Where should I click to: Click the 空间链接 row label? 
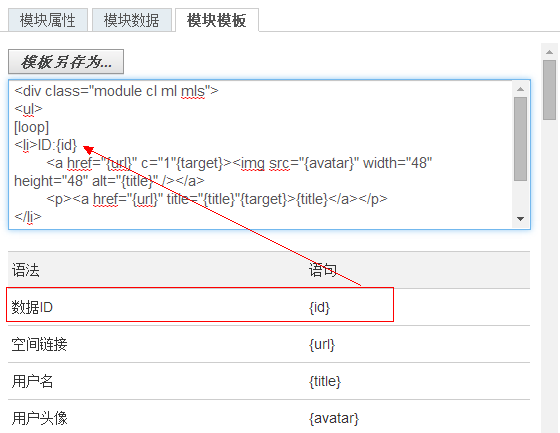pos(39,344)
